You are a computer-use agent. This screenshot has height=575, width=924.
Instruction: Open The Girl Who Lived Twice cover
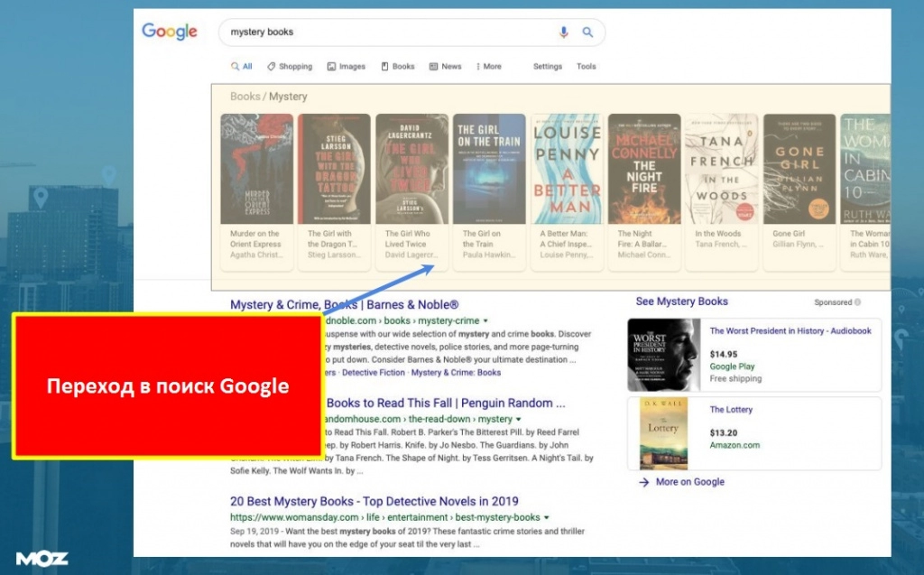[x=411, y=169]
